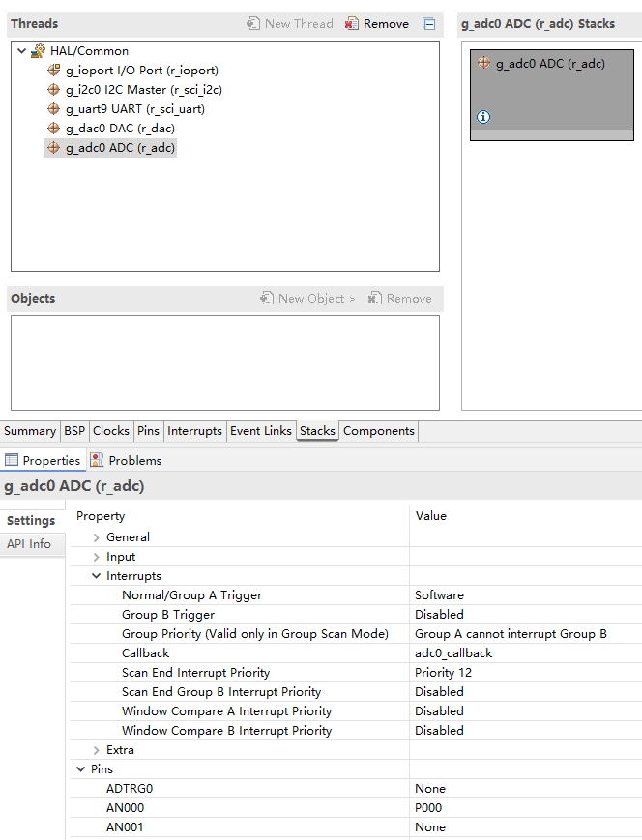Switch to the Clocks tab
Viewport: 642px width, 840px height.
[x=111, y=431]
